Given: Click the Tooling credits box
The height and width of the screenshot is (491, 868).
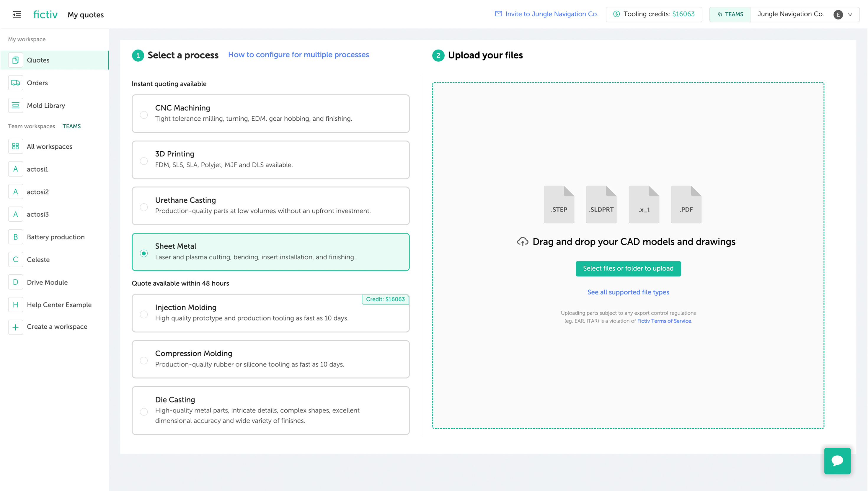Looking at the screenshot, I should (x=654, y=14).
